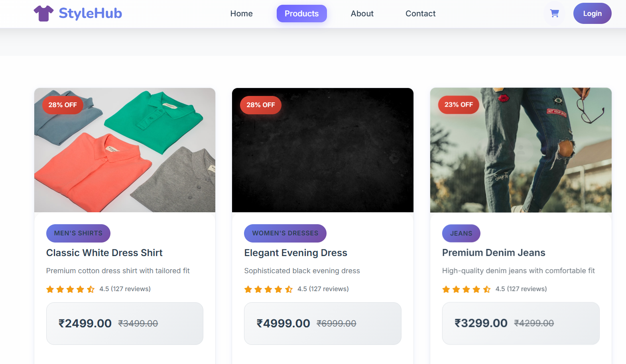Click the half star on Elegant Evening Dress
This screenshot has width=626, height=364.
(x=289, y=289)
